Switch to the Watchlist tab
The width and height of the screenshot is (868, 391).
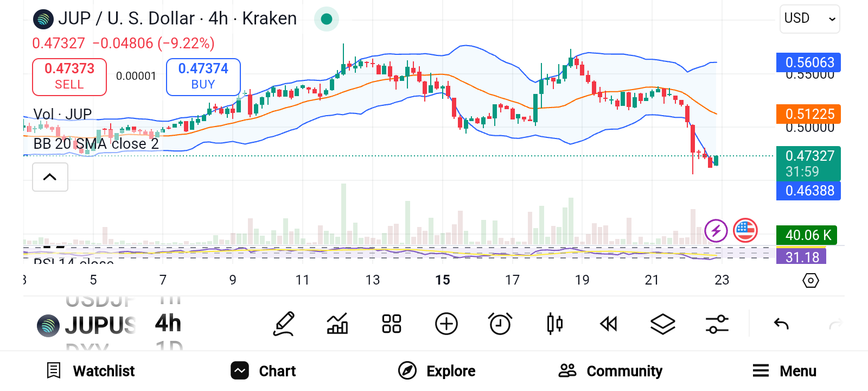tap(91, 371)
